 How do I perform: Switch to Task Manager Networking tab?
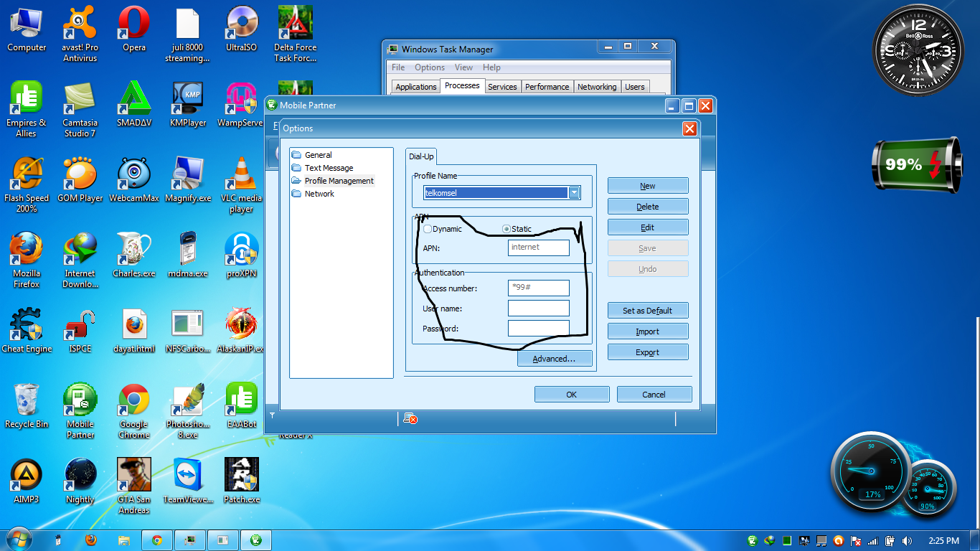pyautogui.click(x=597, y=87)
